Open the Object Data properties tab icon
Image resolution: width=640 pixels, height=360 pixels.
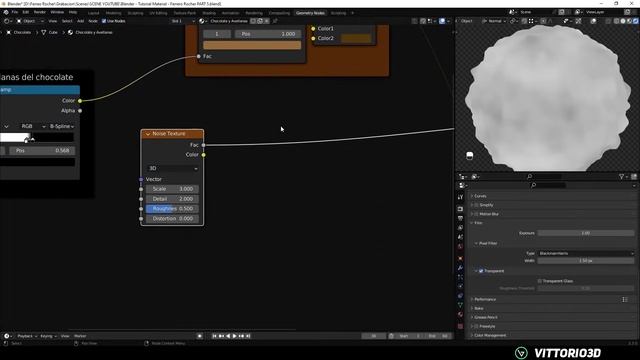pos(460,305)
